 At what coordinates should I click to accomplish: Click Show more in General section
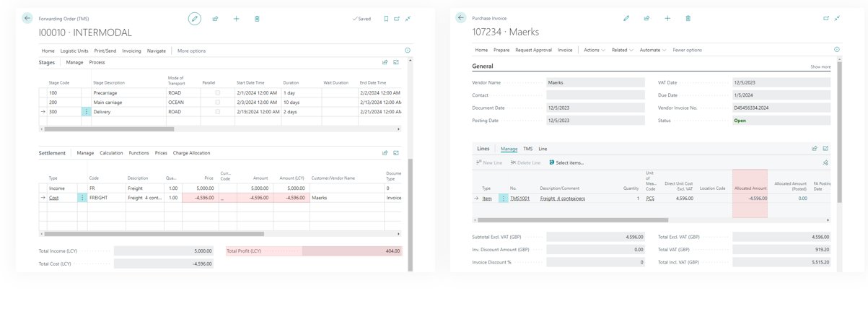click(820, 66)
